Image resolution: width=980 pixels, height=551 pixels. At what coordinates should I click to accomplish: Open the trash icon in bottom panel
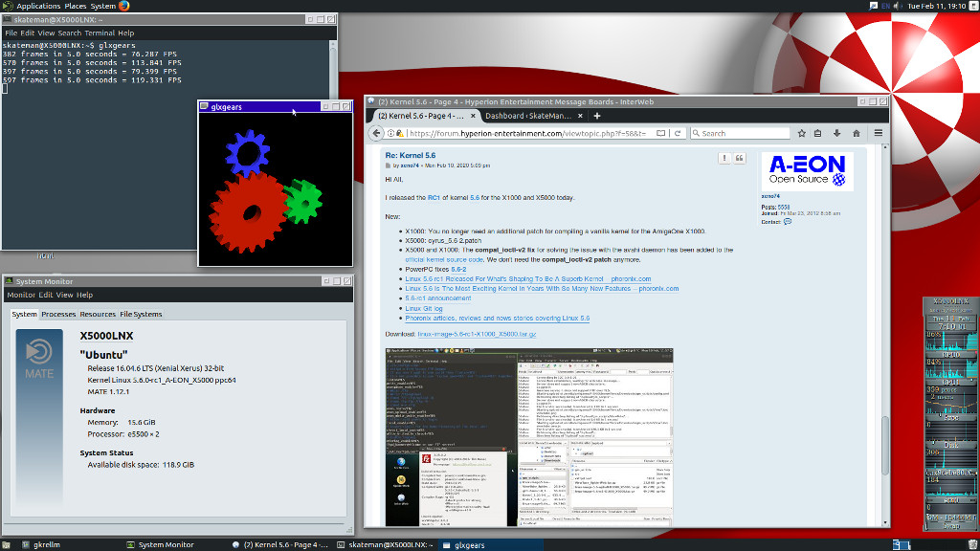point(972,544)
